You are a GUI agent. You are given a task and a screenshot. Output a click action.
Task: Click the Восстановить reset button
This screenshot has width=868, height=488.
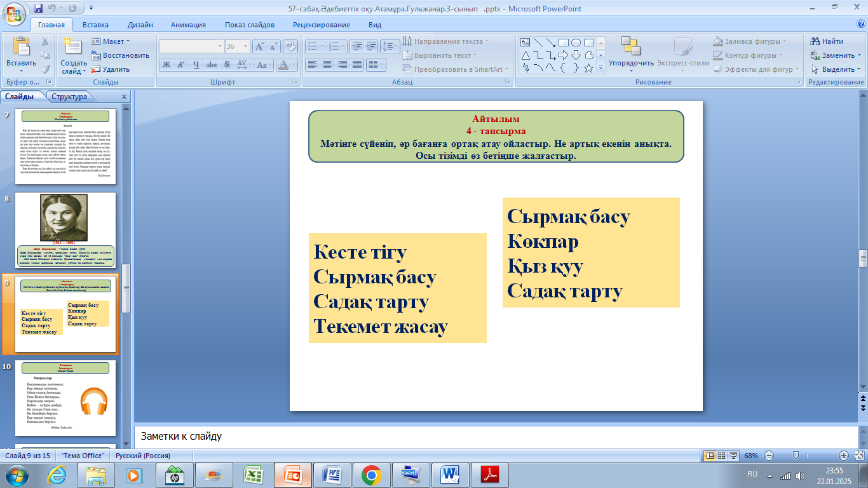tap(121, 55)
